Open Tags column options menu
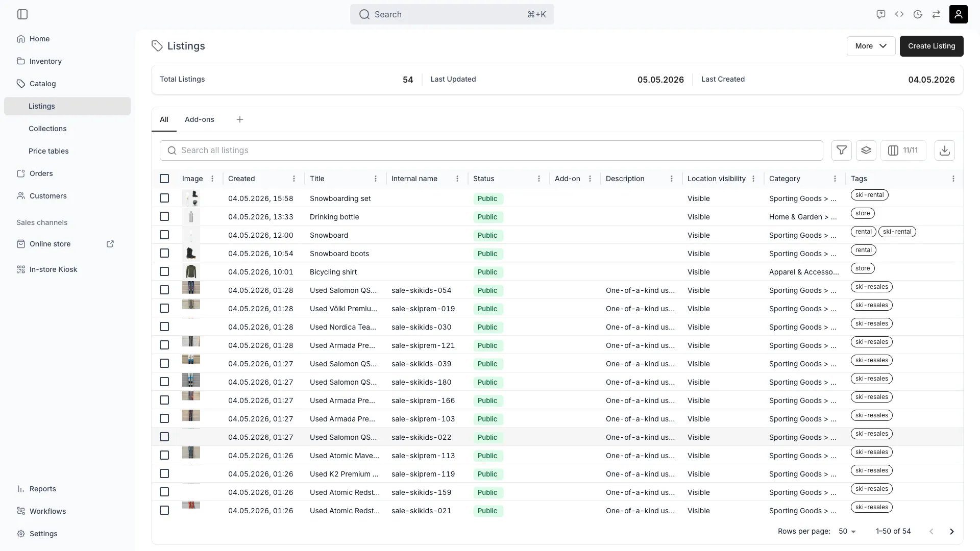This screenshot has width=980, height=551. (x=953, y=179)
